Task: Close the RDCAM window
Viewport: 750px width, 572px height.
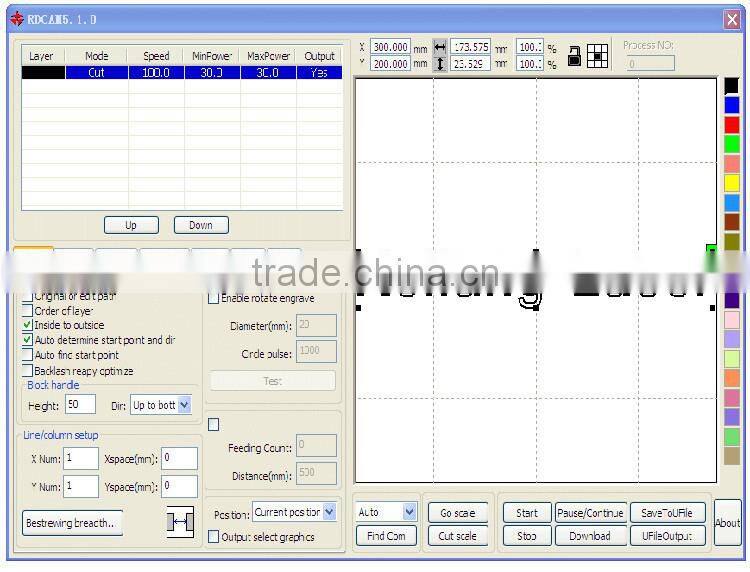Action: 732,19
